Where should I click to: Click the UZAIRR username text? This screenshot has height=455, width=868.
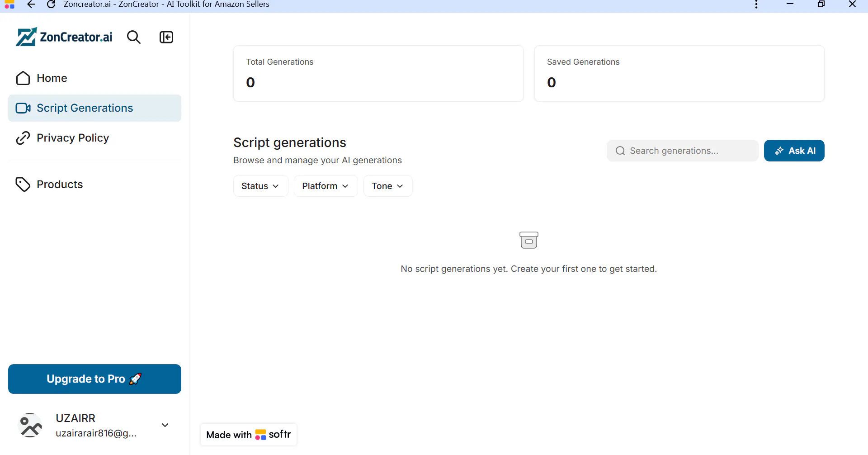pyautogui.click(x=75, y=418)
